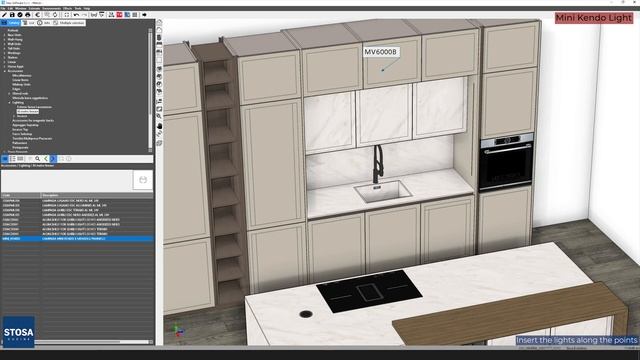Click the bottom icon of the vertical toolbar

pyautogui.click(x=159, y=143)
